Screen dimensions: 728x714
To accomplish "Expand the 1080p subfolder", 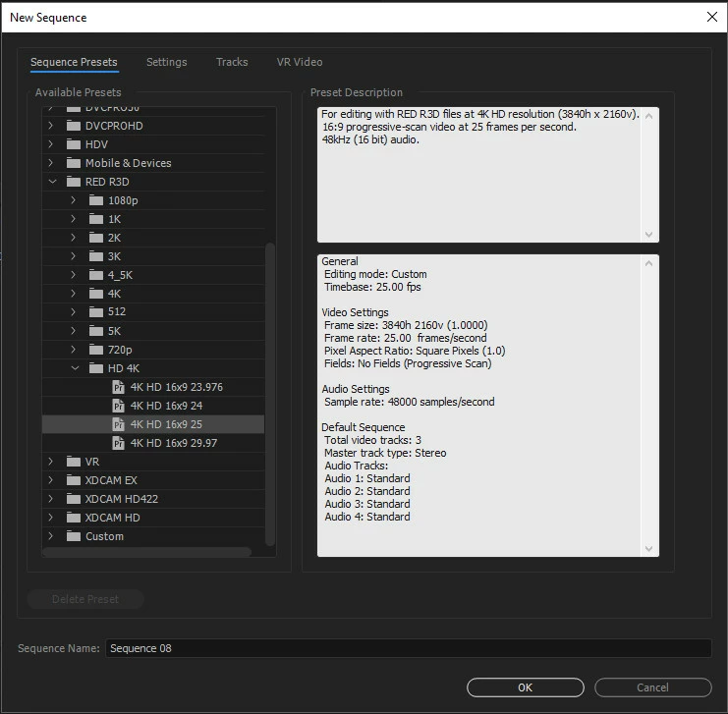I will pos(74,200).
